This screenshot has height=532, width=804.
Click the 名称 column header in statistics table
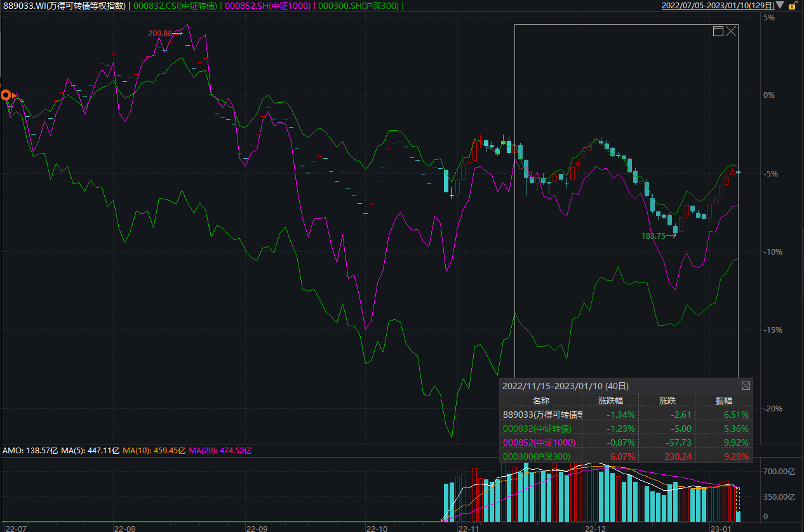[x=540, y=401]
